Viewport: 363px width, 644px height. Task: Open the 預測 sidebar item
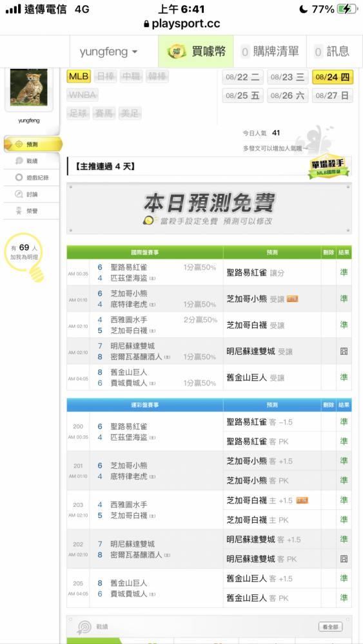click(33, 144)
